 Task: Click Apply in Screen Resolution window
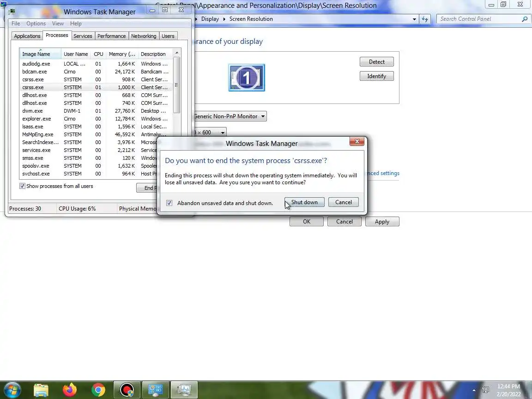(382, 222)
